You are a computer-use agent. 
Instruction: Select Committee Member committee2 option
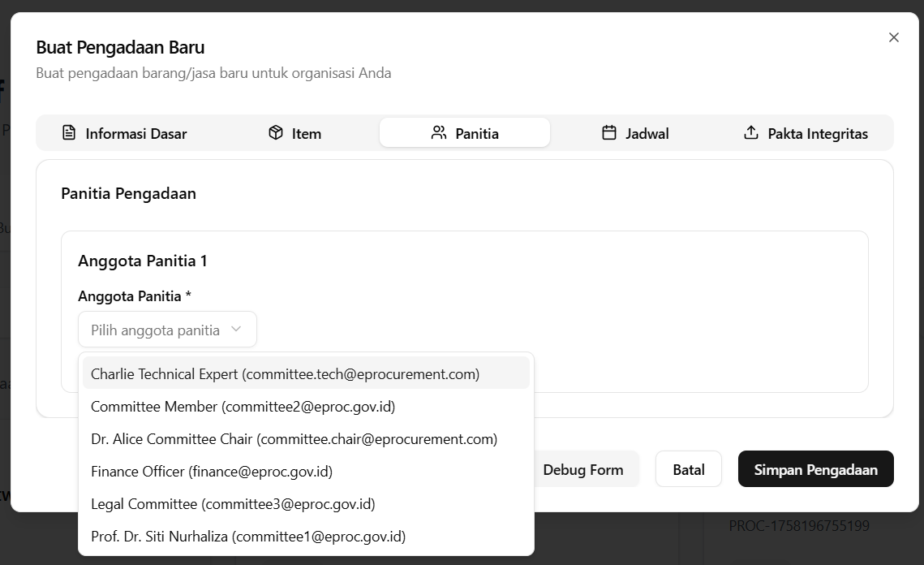pos(243,407)
